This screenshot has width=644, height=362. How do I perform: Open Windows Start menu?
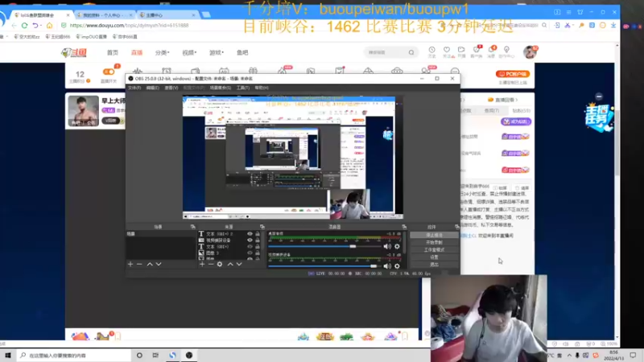click(x=8, y=356)
